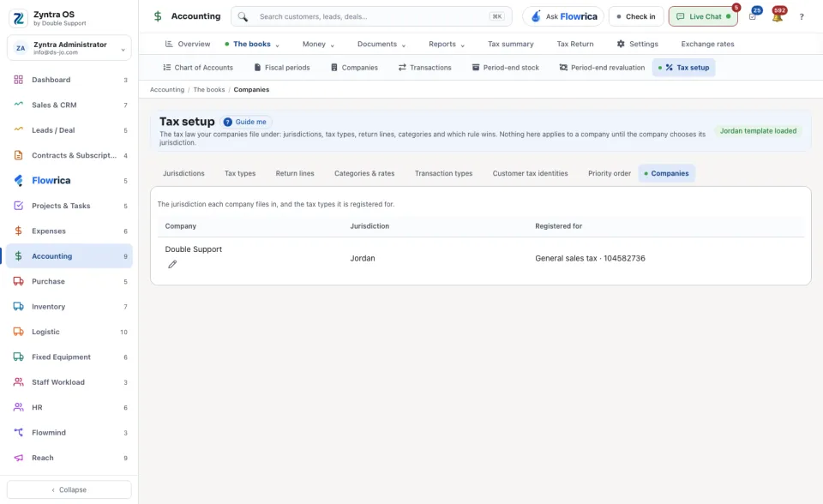Open the Flowrica sidebar icon
823x504 pixels.
(x=18, y=181)
